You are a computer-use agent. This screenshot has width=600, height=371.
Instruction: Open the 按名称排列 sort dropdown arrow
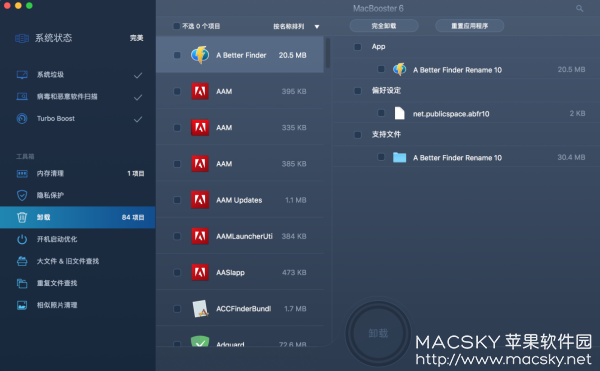tap(317, 26)
